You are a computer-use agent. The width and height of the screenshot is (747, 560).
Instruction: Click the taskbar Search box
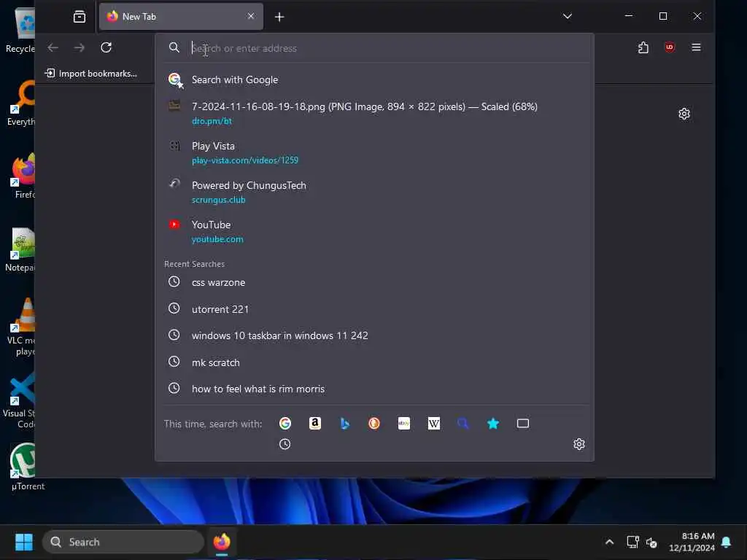(x=123, y=542)
